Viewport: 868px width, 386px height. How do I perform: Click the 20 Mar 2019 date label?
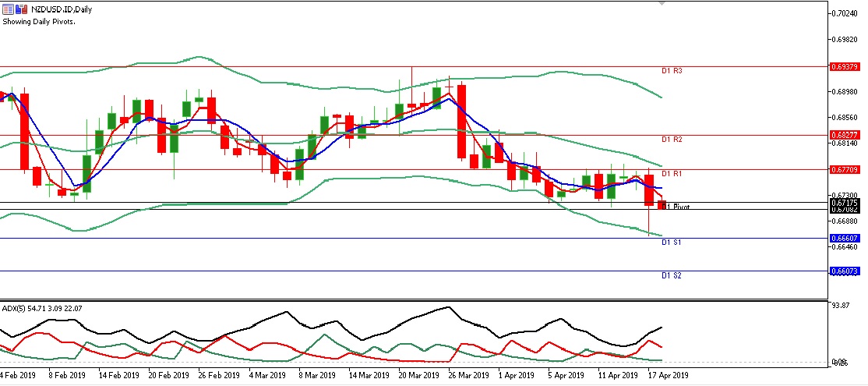(x=418, y=375)
